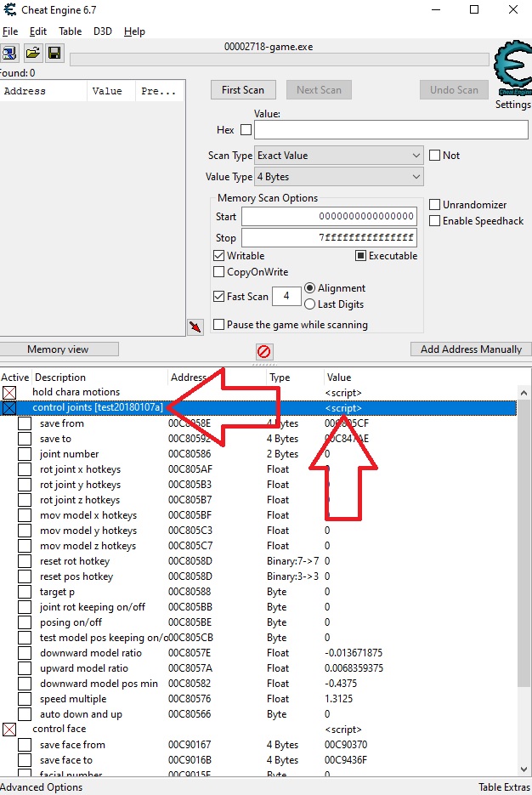Viewport: 532px width, 795px height.
Task: Activate mov model z hotkeys checkbox
Action: 25,546
